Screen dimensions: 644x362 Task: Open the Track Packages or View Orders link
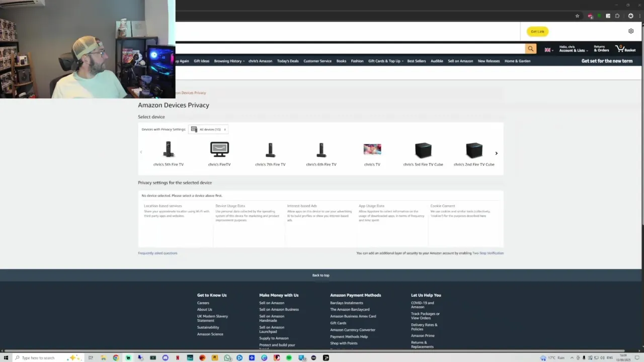click(x=425, y=316)
